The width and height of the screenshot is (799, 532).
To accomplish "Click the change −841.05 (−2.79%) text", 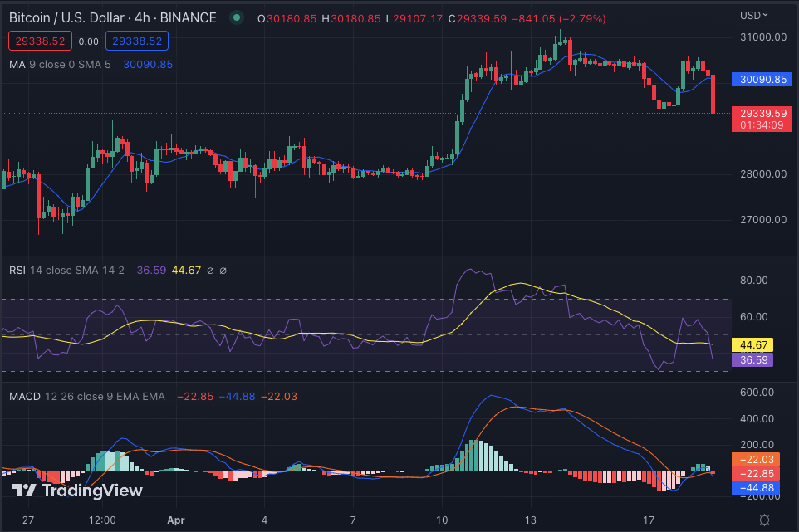I will (559, 19).
